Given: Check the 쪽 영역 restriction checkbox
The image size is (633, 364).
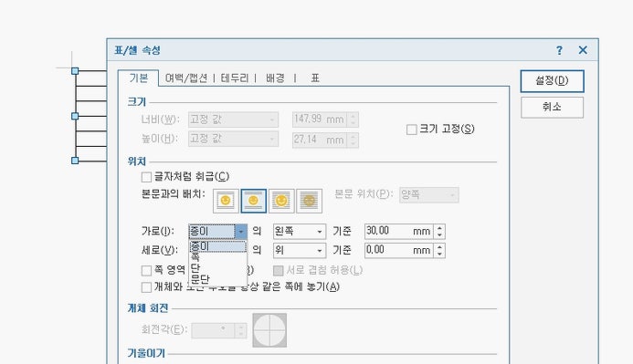Looking at the screenshot, I should tap(146, 270).
